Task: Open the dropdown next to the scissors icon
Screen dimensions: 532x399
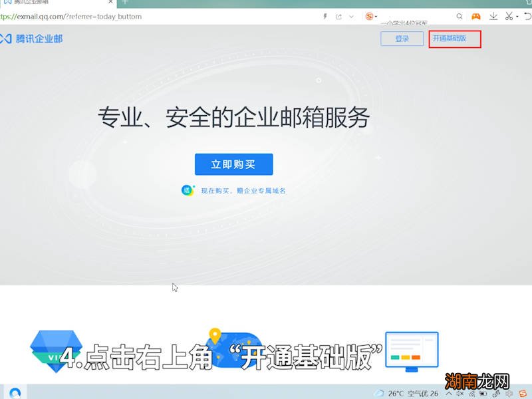Action: 517,16
